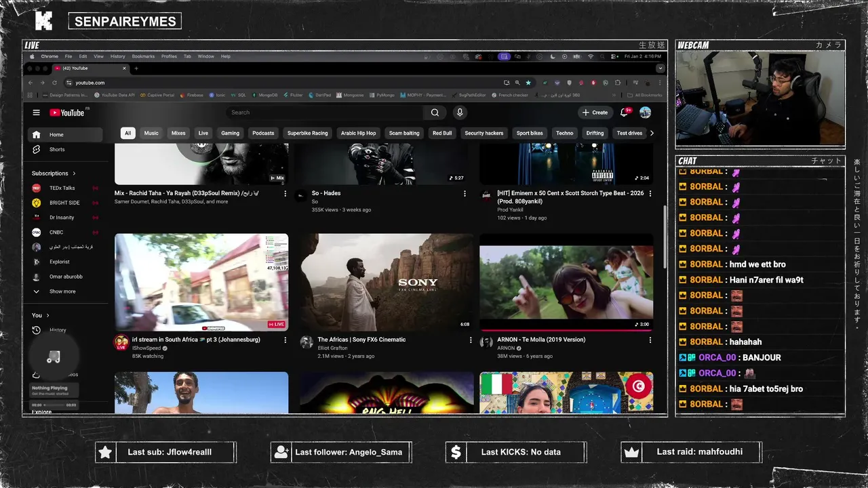Select the Test drives chip

tap(629, 133)
